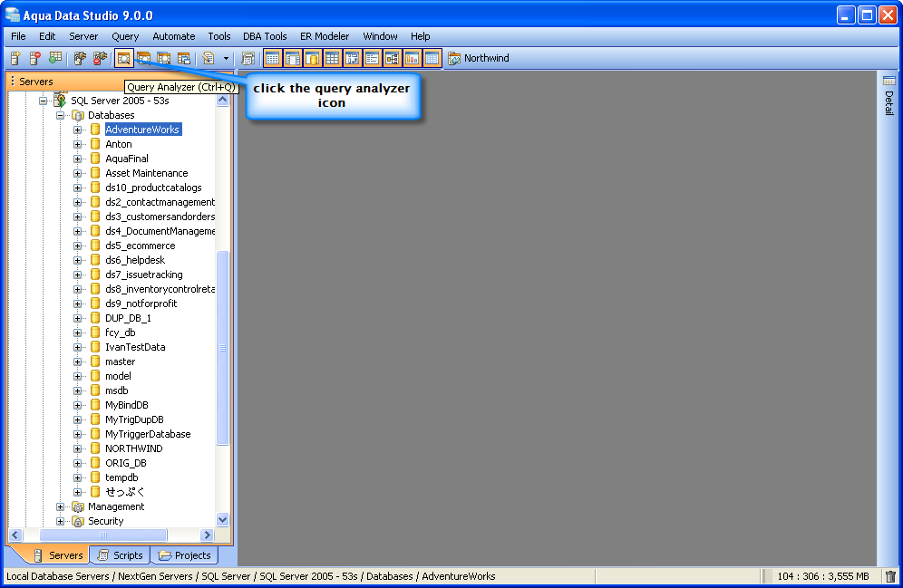
Task: Select the Asset Maintenance database
Action: [x=147, y=173]
